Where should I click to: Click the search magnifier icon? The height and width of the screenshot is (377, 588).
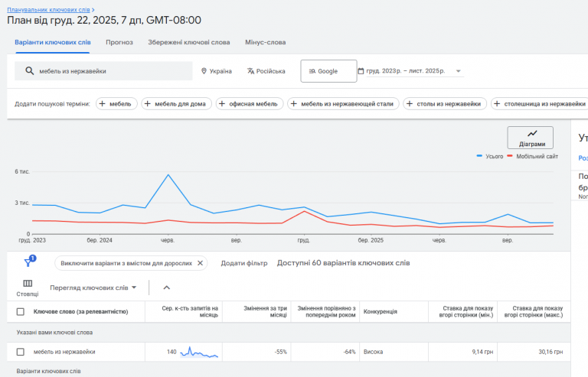(x=29, y=71)
